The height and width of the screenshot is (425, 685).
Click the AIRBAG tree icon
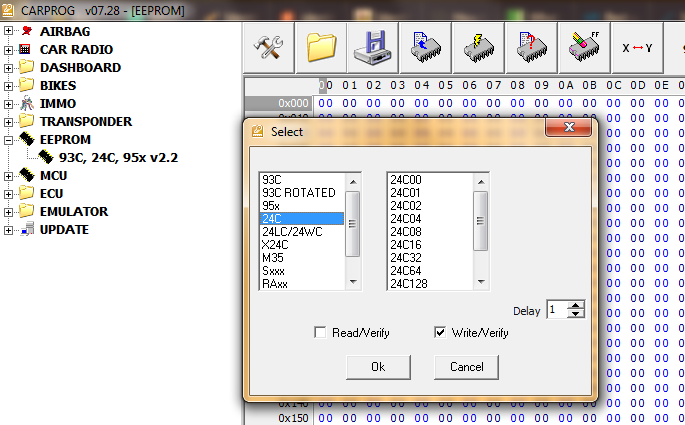pos(27,31)
